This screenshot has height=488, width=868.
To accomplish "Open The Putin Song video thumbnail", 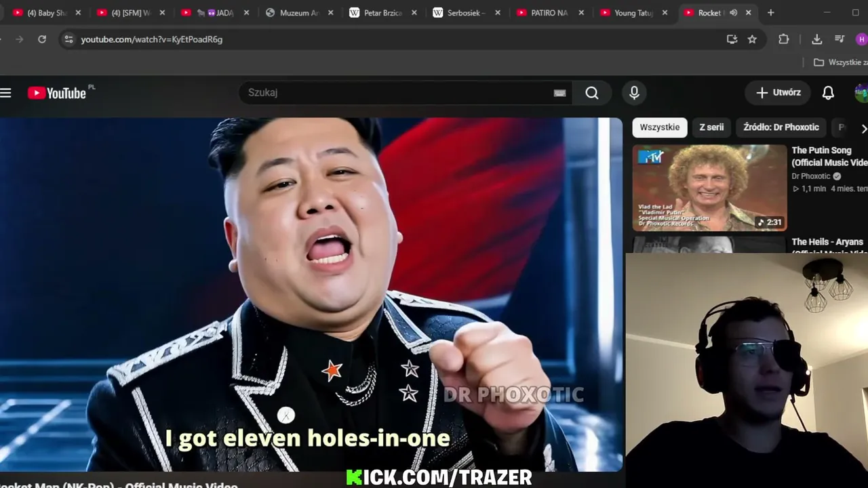I will pos(709,188).
